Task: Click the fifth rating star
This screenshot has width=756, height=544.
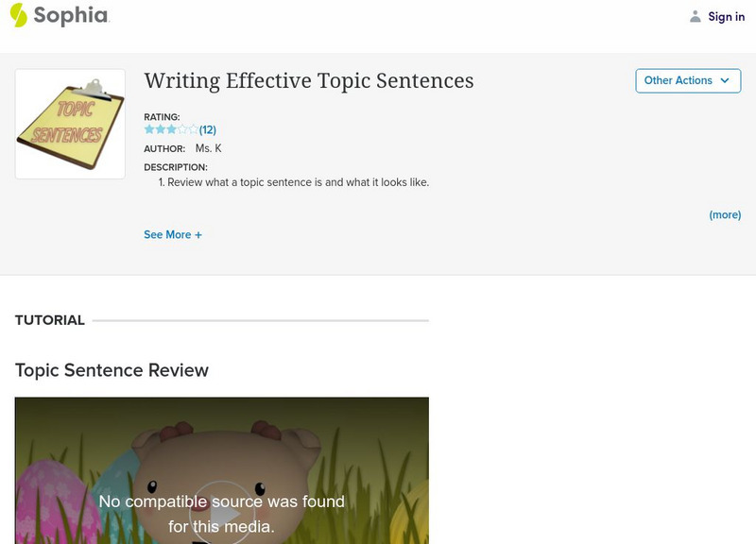Action: click(x=193, y=129)
